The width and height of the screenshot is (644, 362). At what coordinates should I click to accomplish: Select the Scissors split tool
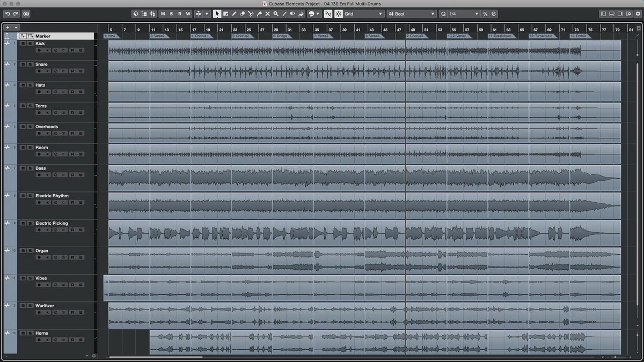click(x=251, y=14)
